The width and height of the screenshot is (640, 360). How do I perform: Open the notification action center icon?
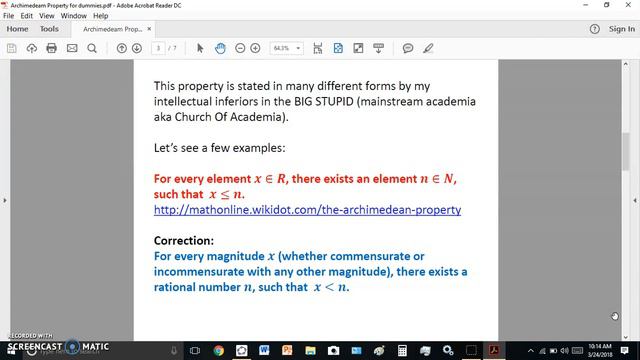[624, 351]
